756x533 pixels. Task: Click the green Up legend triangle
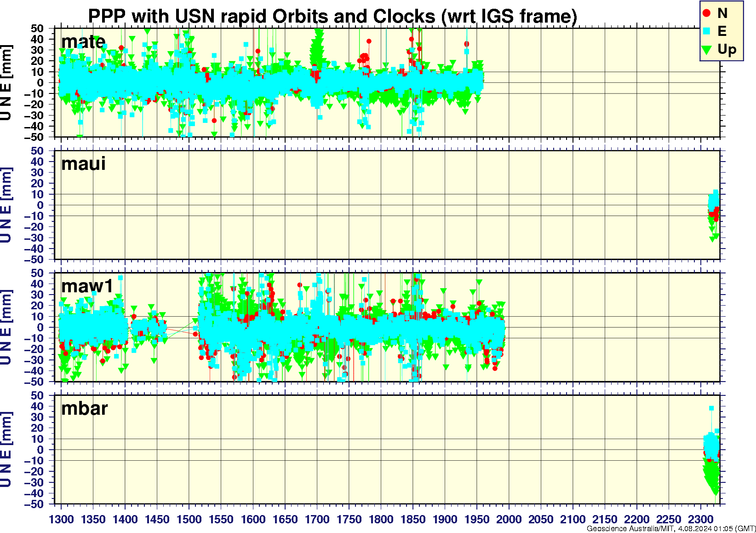707,49
